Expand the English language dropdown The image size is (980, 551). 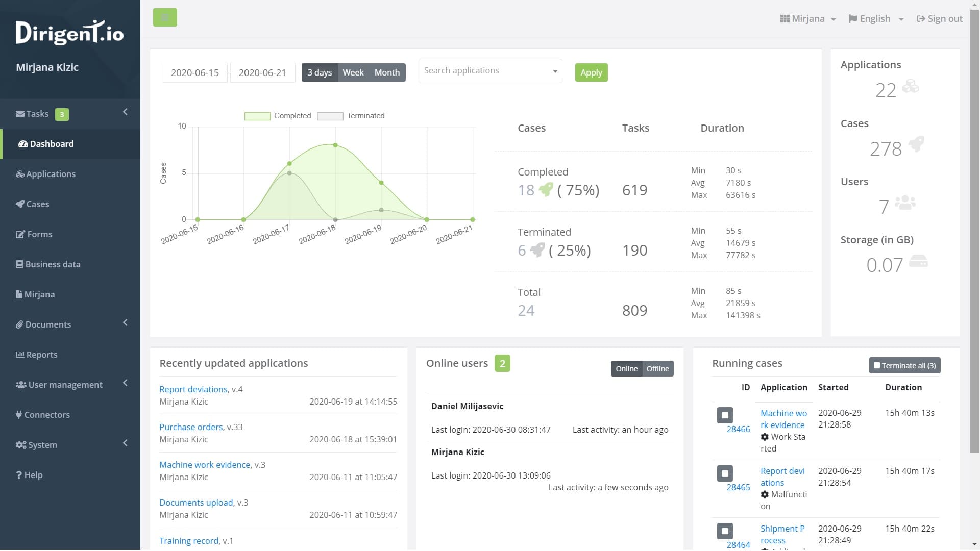pos(875,19)
